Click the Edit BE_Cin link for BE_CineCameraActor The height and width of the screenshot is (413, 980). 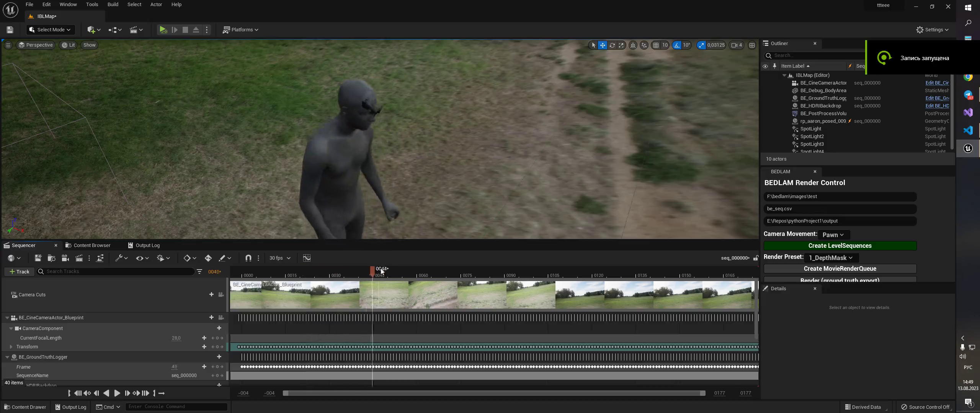[937, 83]
